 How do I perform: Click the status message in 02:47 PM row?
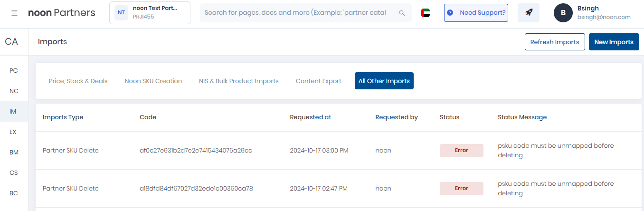pos(556,188)
